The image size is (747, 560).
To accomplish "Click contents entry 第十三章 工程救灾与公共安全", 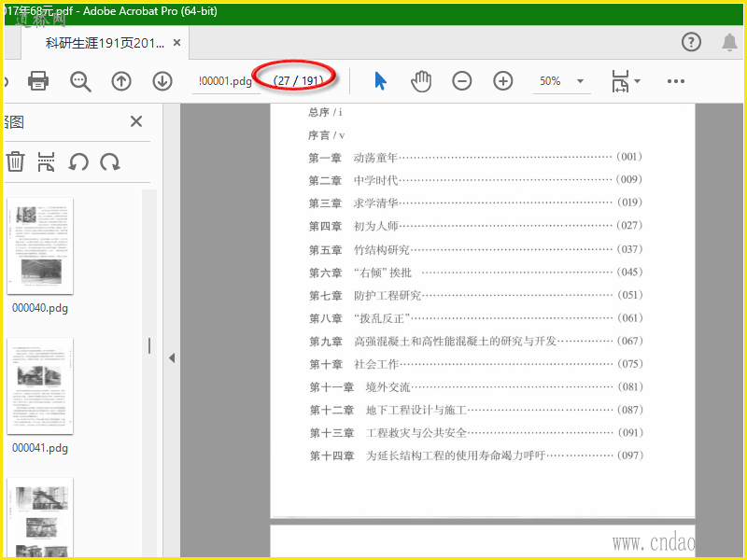I will 475,433.
